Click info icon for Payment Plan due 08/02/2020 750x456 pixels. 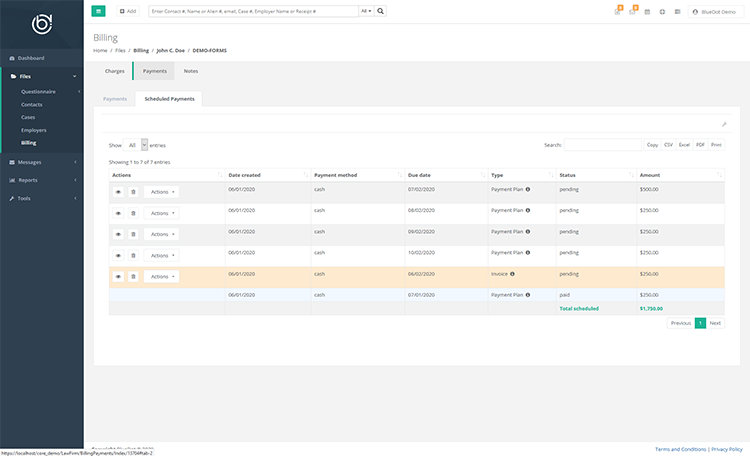(x=528, y=211)
